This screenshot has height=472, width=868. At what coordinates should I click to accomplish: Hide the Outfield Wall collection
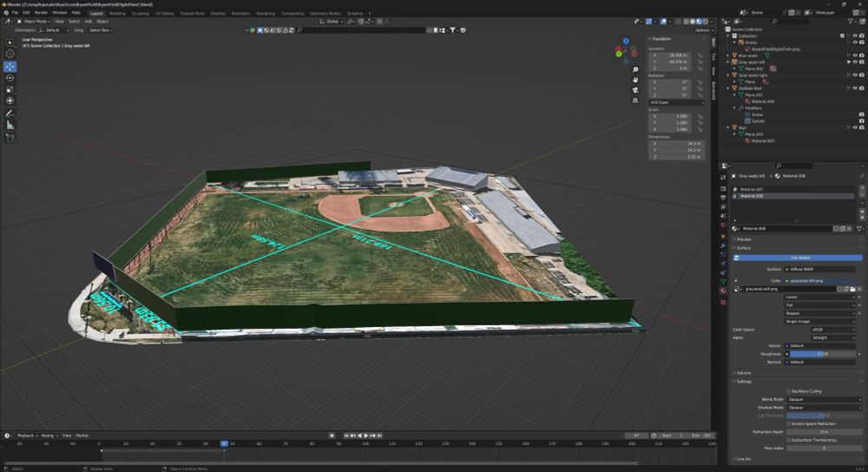(x=855, y=88)
